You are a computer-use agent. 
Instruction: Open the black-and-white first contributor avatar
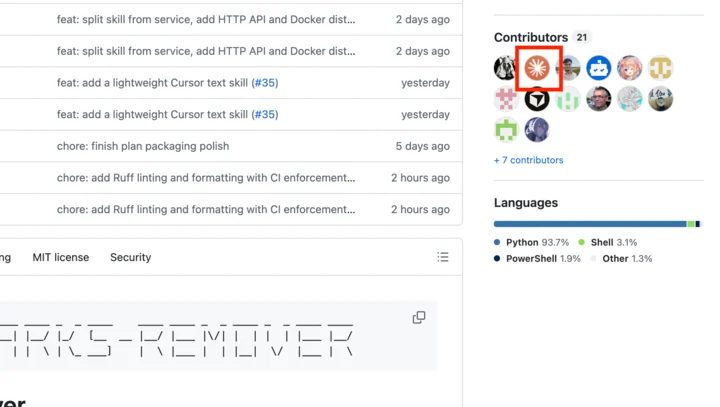[x=505, y=68]
